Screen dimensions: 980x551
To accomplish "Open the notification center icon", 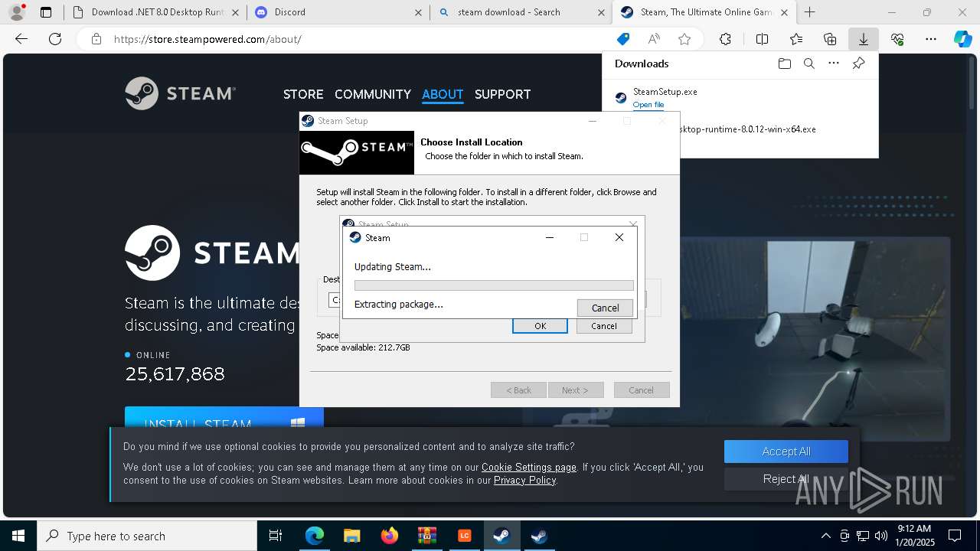I will click(955, 536).
